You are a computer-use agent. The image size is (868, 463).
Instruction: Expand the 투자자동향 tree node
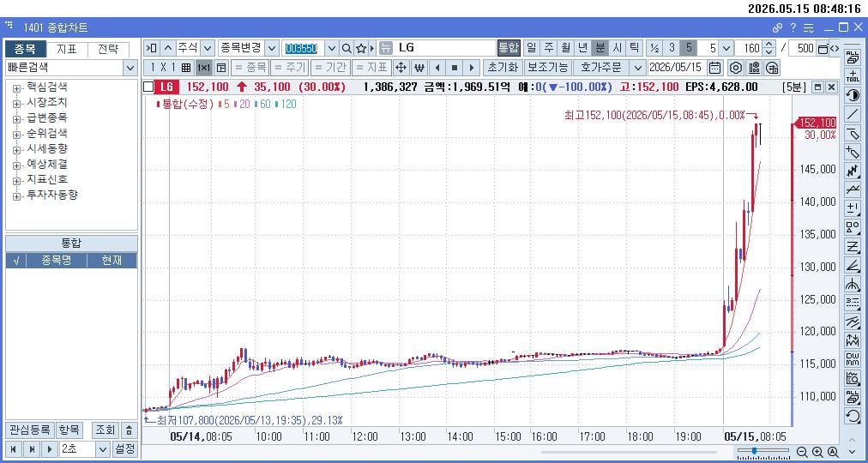pyautogui.click(x=16, y=196)
